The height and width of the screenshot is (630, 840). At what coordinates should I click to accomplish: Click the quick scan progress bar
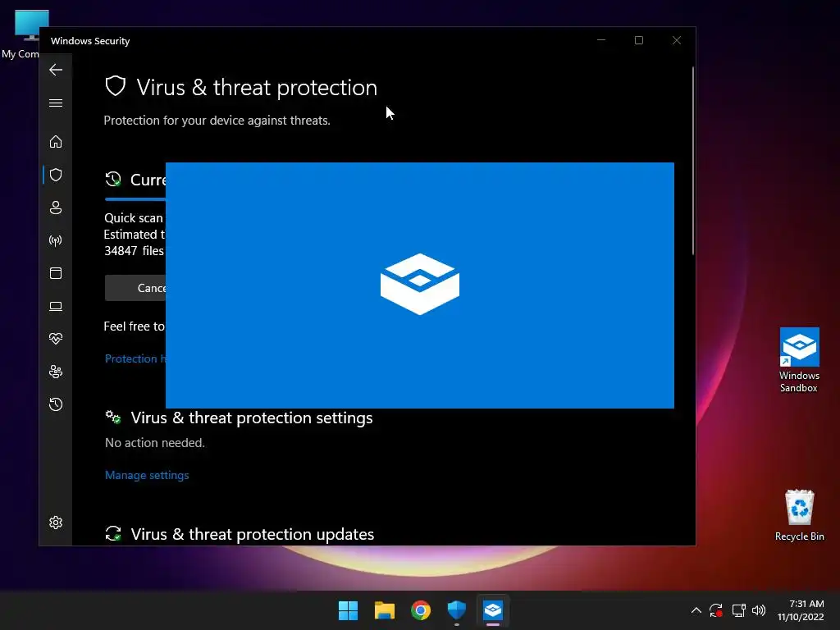tap(135, 199)
